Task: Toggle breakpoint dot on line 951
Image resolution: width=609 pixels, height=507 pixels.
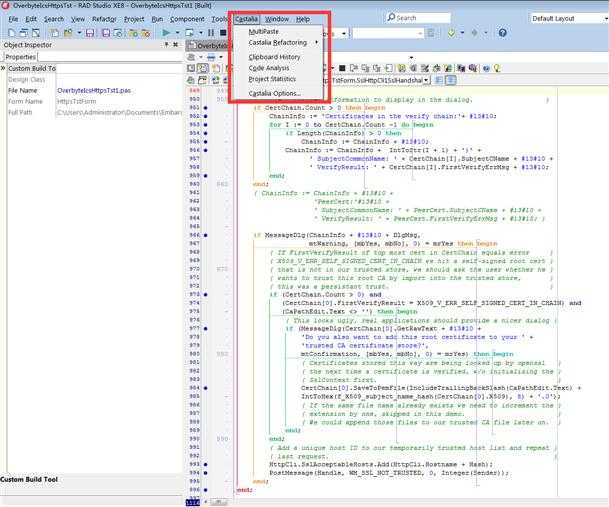Action: [x=205, y=108]
